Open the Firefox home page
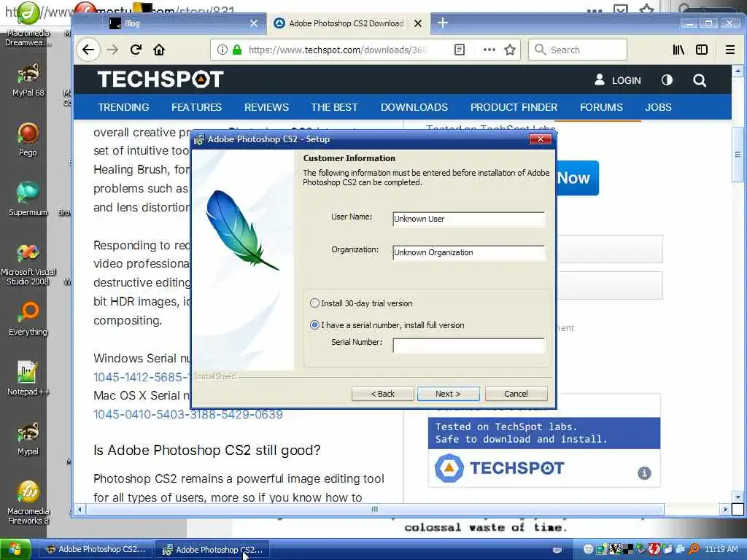Image resolution: width=747 pixels, height=560 pixels. pyautogui.click(x=159, y=50)
